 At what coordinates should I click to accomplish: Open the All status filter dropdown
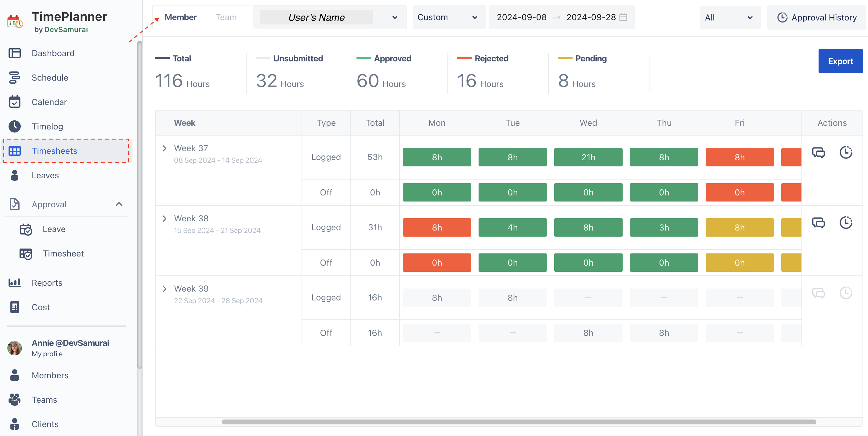[730, 17]
